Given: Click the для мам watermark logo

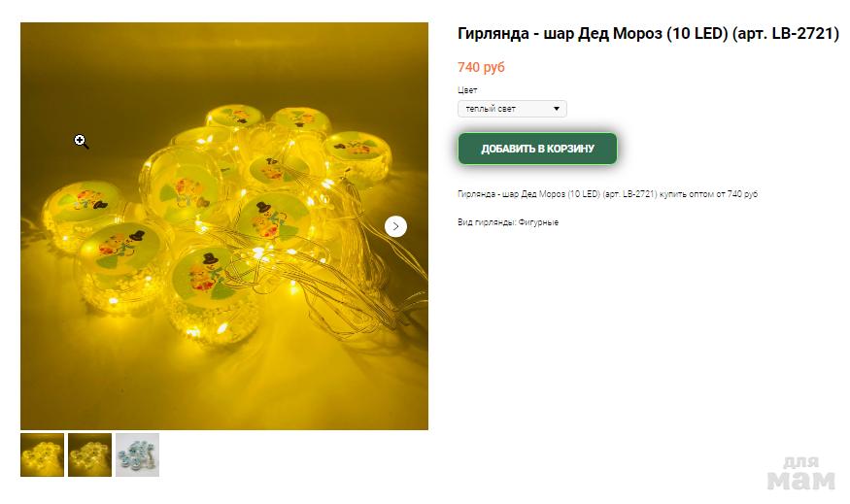Looking at the screenshot, I should click(x=801, y=474).
